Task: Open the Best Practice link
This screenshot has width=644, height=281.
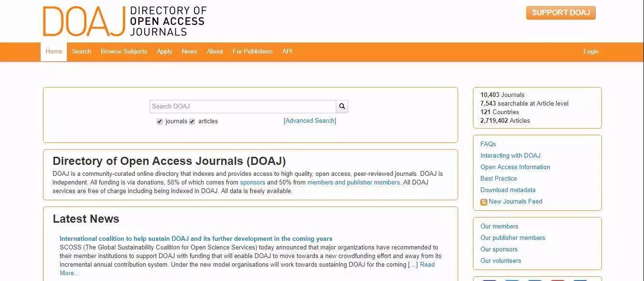Action: coord(499,178)
